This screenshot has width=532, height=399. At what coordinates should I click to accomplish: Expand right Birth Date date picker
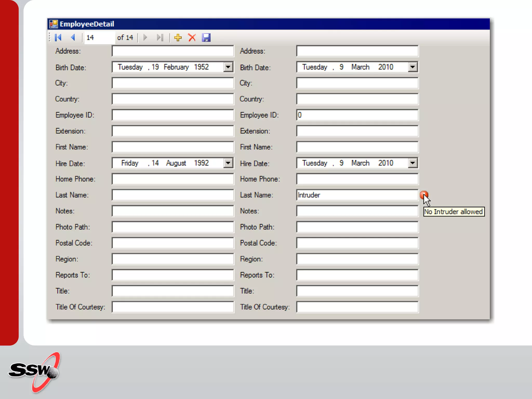(413, 67)
